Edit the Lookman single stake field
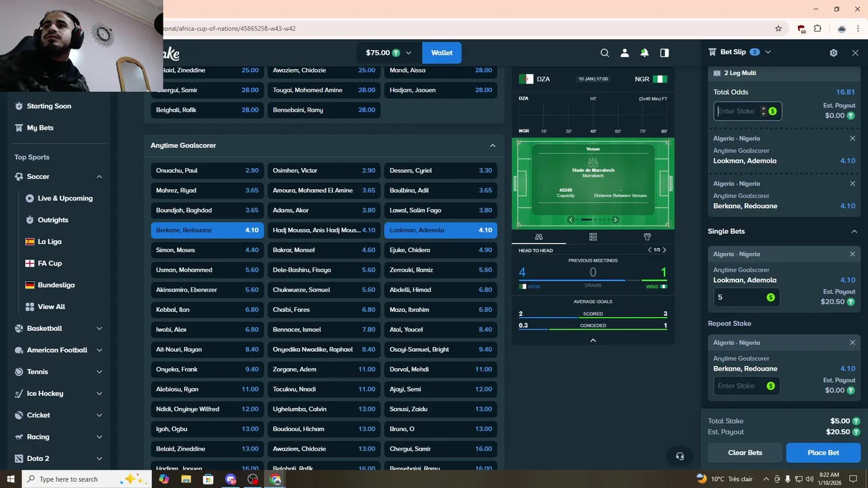868x488 pixels. (x=746, y=297)
